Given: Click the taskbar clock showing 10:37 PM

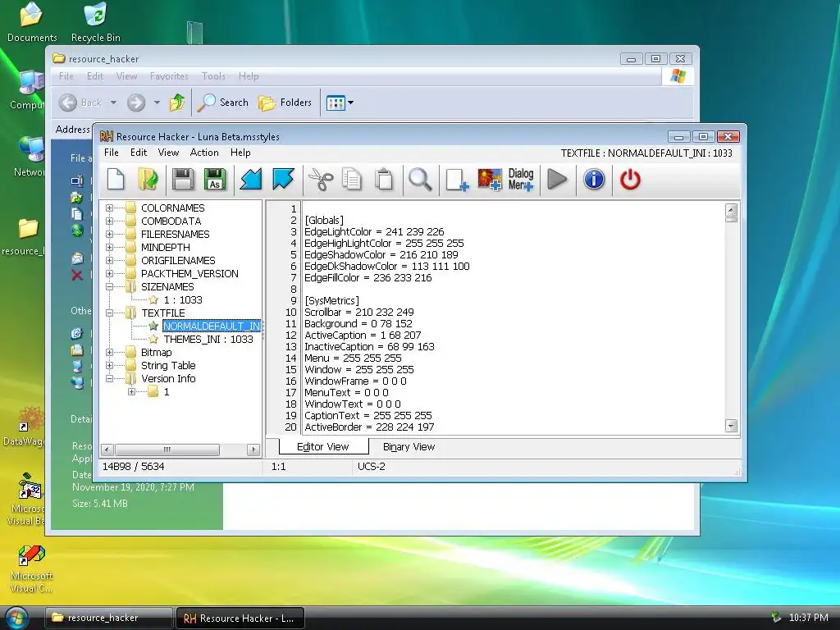Looking at the screenshot, I should pos(808,618).
